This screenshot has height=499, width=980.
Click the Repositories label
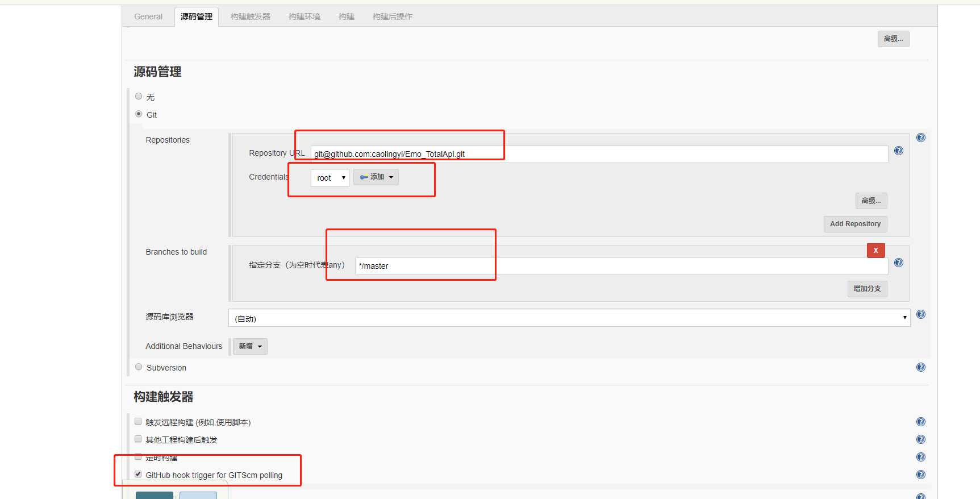168,140
